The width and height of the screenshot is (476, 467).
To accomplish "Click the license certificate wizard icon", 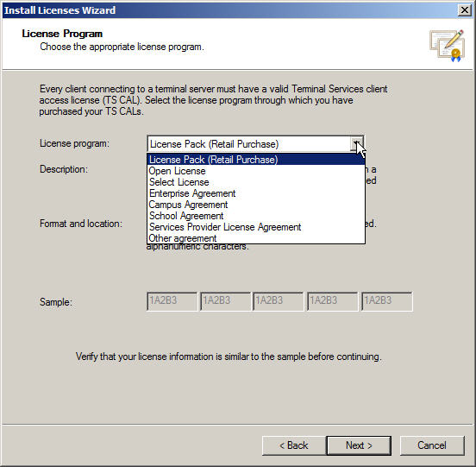I will pos(447,46).
